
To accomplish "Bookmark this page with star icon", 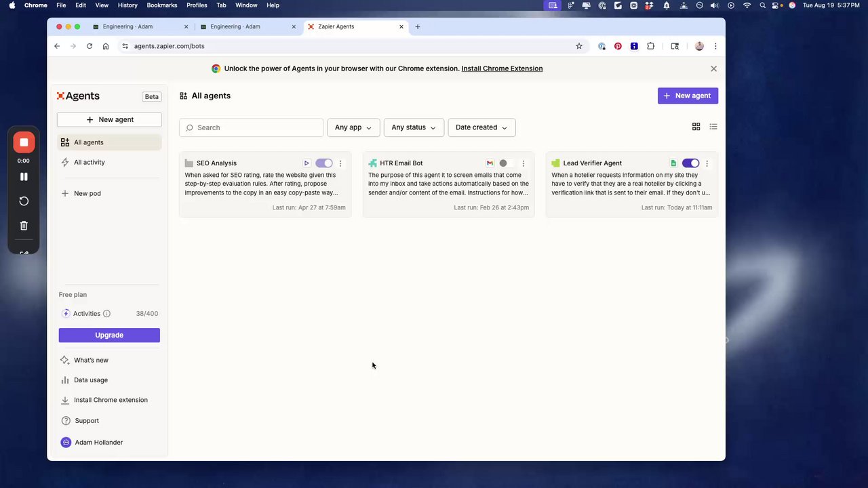I will (579, 46).
